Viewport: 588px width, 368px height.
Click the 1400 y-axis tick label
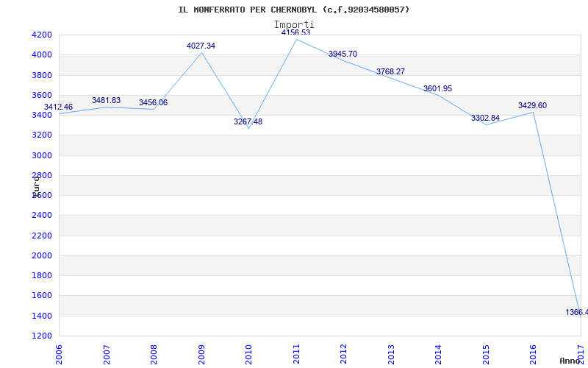click(x=42, y=316)
